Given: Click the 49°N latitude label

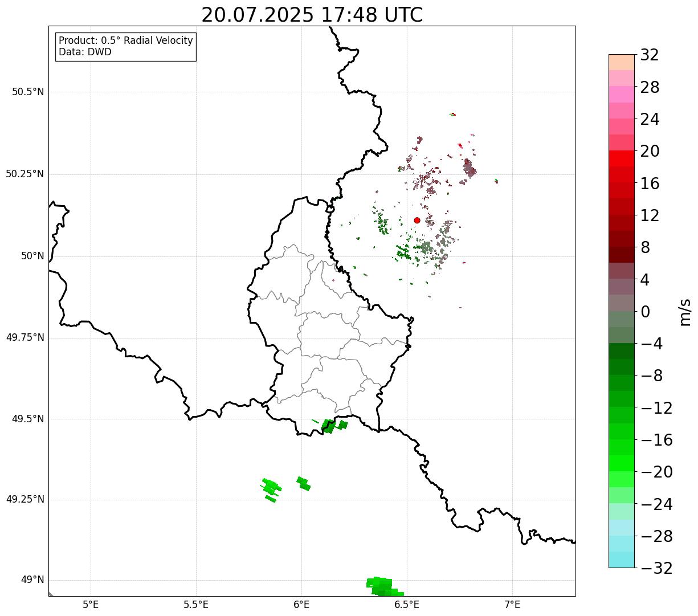Looking at the screenshot, I should coord(32,580).
